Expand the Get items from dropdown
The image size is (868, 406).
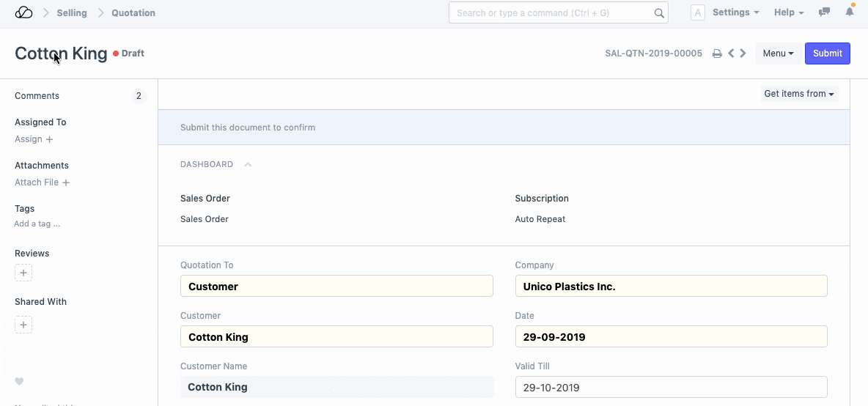point(799,94)
